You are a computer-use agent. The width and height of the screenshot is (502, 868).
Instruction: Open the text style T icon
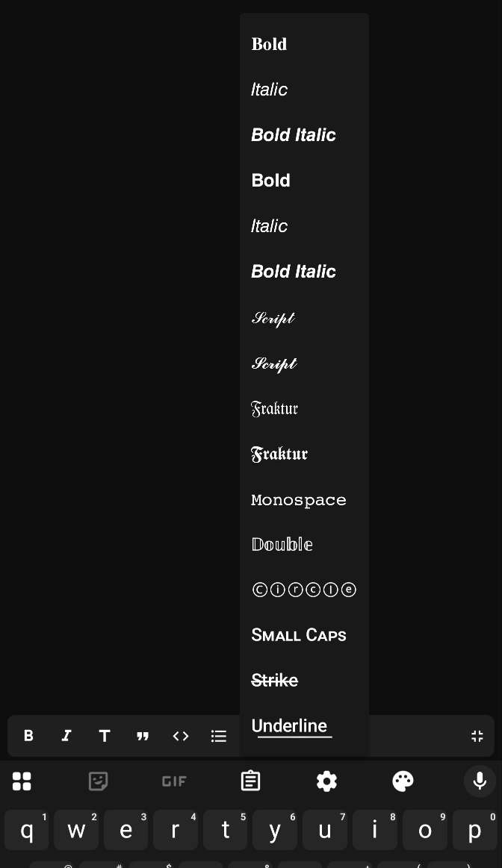105,736
